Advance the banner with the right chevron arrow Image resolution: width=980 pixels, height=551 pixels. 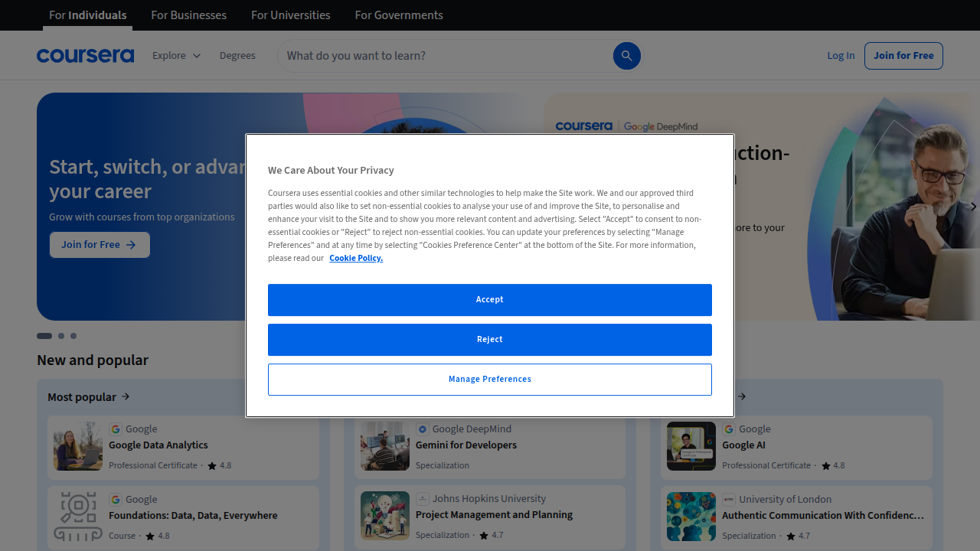click(x=973, y=207)
